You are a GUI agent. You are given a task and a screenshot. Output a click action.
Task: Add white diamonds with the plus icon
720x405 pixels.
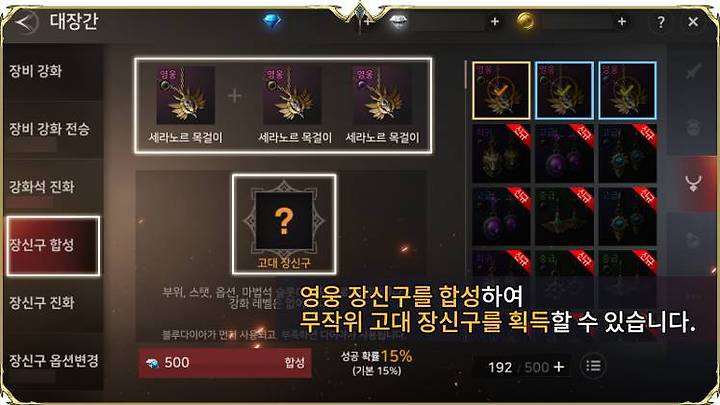pyautogui.click(x=495, y=21)
